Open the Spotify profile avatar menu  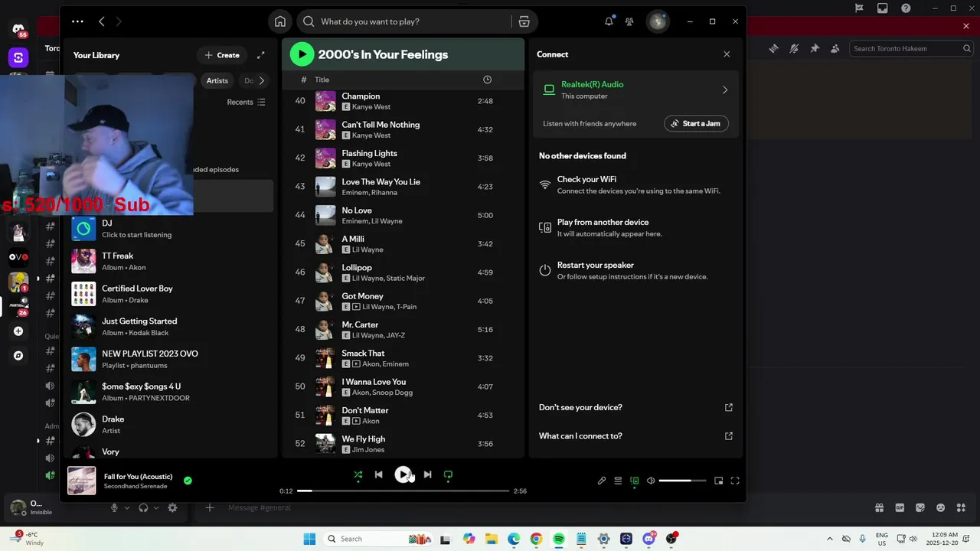pyautogui.click(x=657, y=21)
